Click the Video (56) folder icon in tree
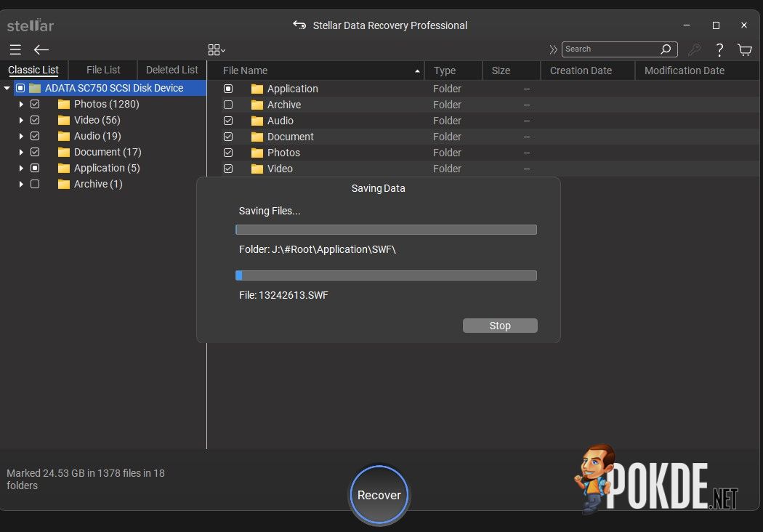This screenshot has width=763, height=532. click(64, 120)
